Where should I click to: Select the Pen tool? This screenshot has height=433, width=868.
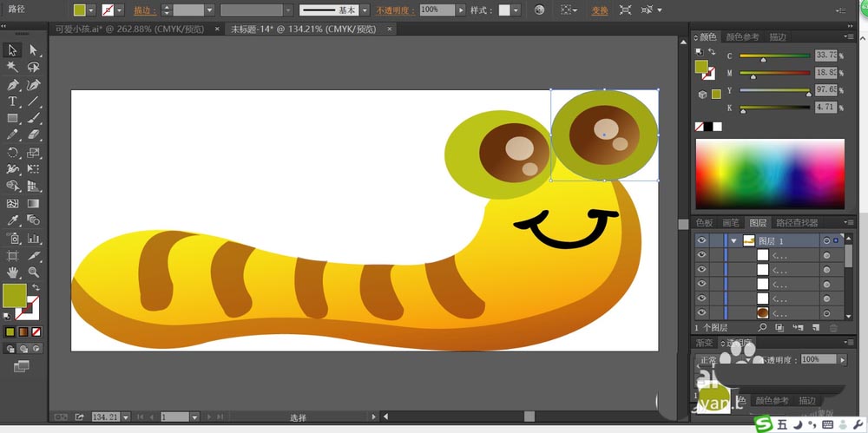12,85
